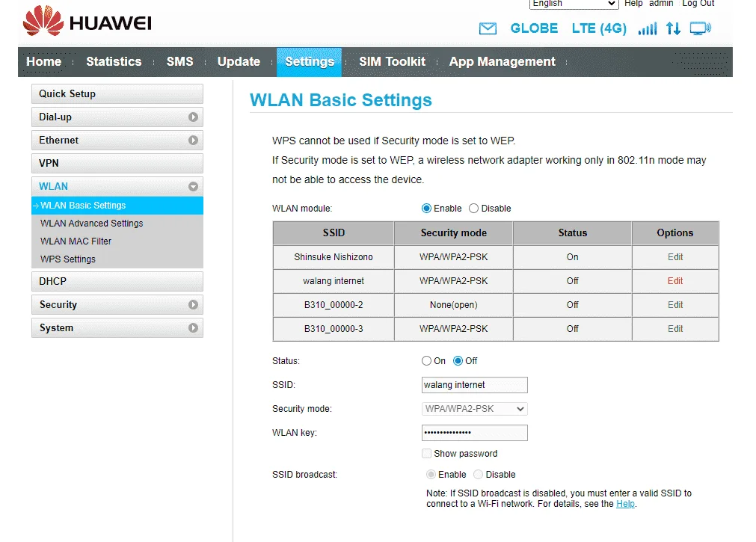Click Log Out in header
756x542 pixels.
pyautogui.click(x=698, y=4)
